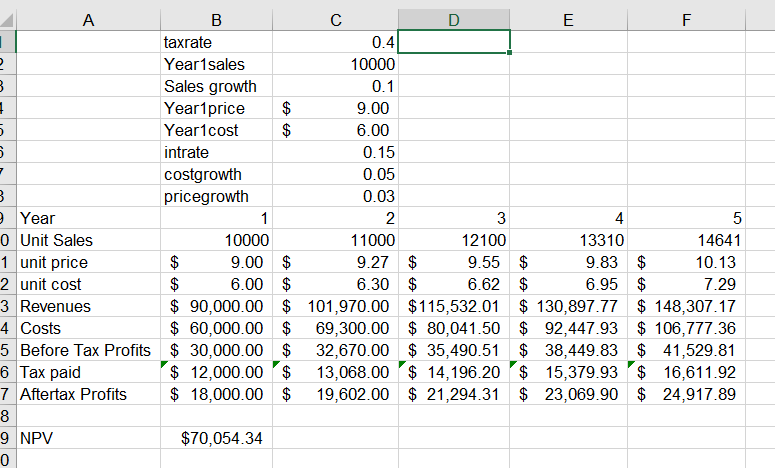The image size is (775, 468).
Task: Select Sales growth value 0.1
Action: (336, 86)
